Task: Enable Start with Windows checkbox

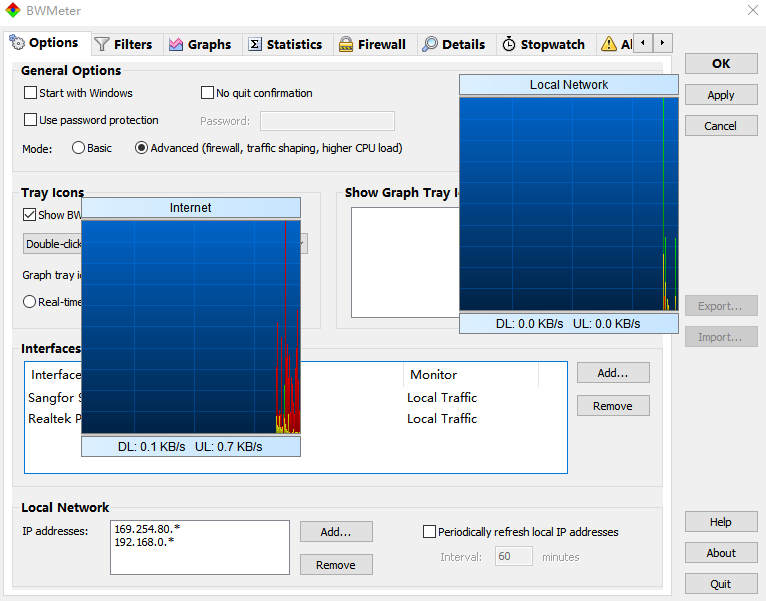Action: tap(30, 93)
